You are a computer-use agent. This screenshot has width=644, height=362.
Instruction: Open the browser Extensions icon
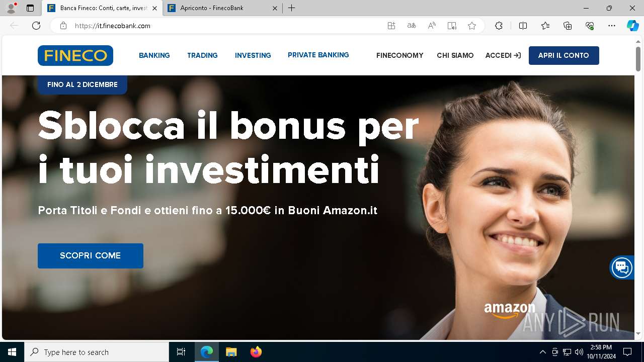[x=499, y=26]
